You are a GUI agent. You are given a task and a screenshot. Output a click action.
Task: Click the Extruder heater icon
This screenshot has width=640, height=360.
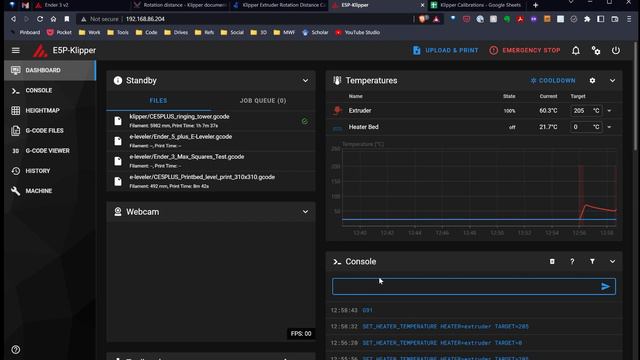point(337,110)
